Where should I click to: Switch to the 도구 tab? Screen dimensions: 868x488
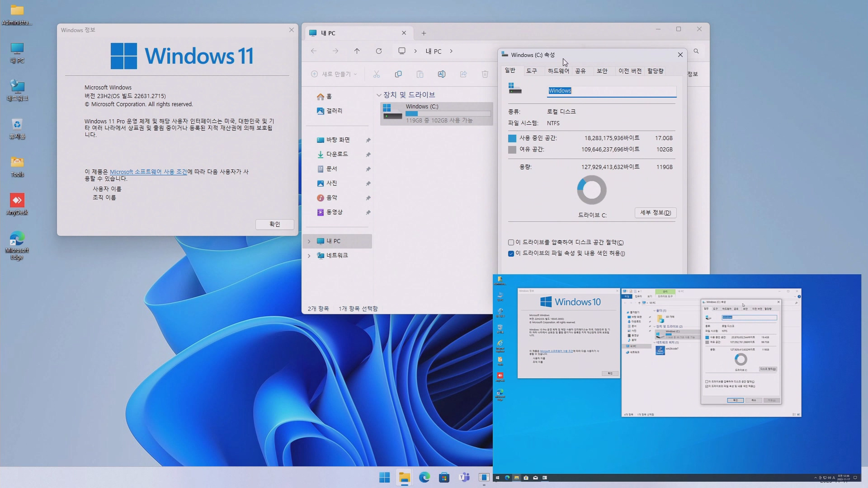532,71
